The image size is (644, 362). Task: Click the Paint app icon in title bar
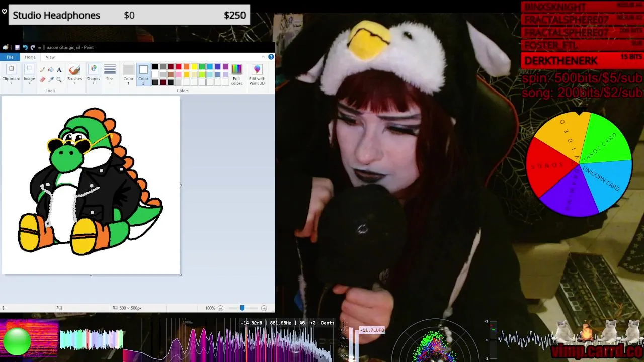(6, 47)
